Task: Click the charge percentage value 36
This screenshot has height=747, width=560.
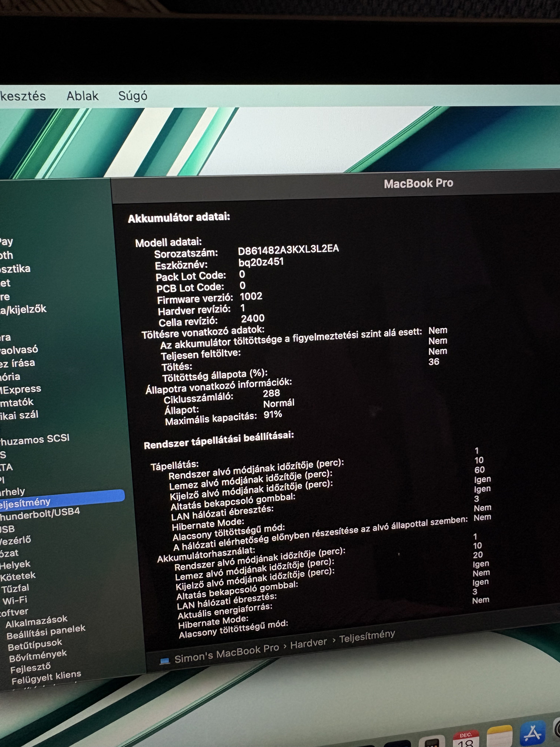Action: 434,362
